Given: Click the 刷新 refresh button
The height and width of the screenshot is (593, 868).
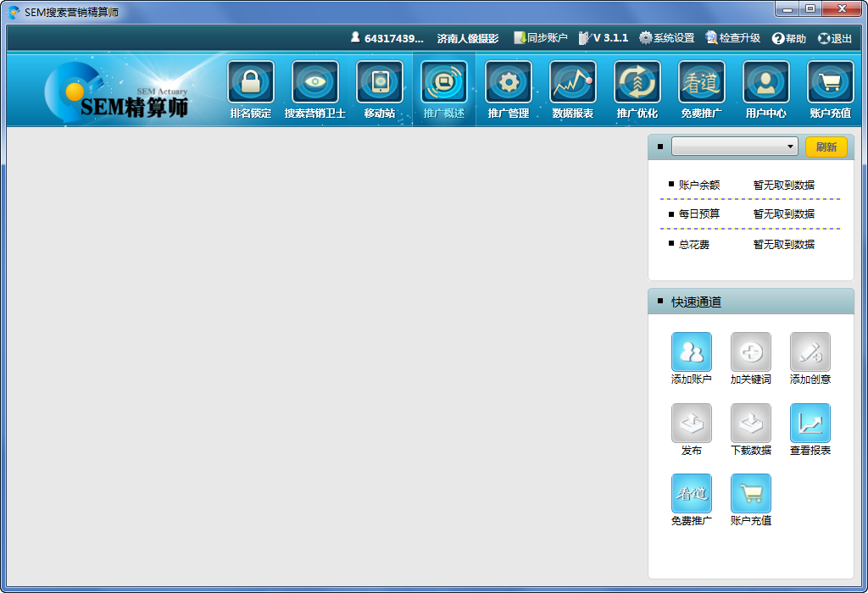Looking at the screenshot, I should tap(827, 147).
